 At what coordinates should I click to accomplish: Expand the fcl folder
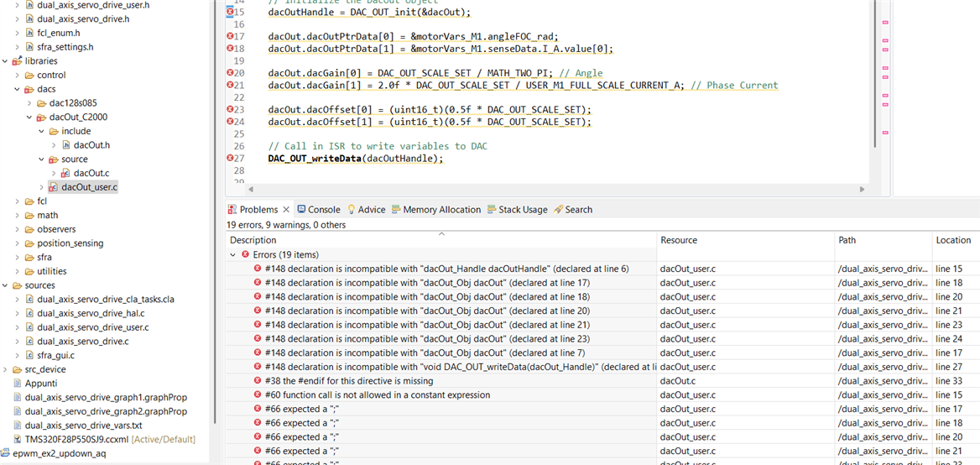click(18, 201)
